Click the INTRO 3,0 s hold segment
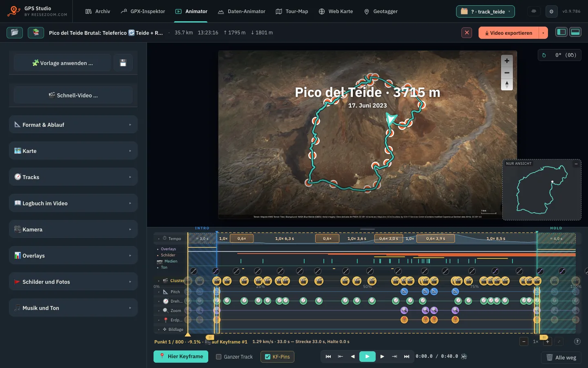This screenshot has height=368, width=588. point(202,238)
